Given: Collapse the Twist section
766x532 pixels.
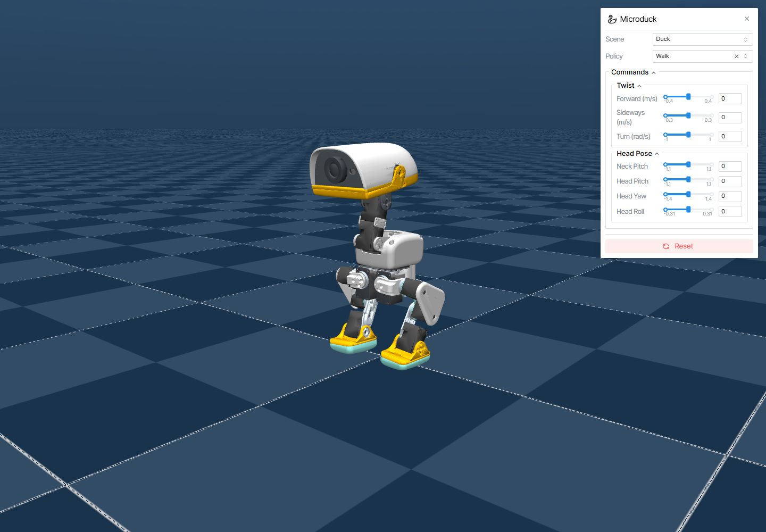Looking at the screenshot, I should coord(629,86).
